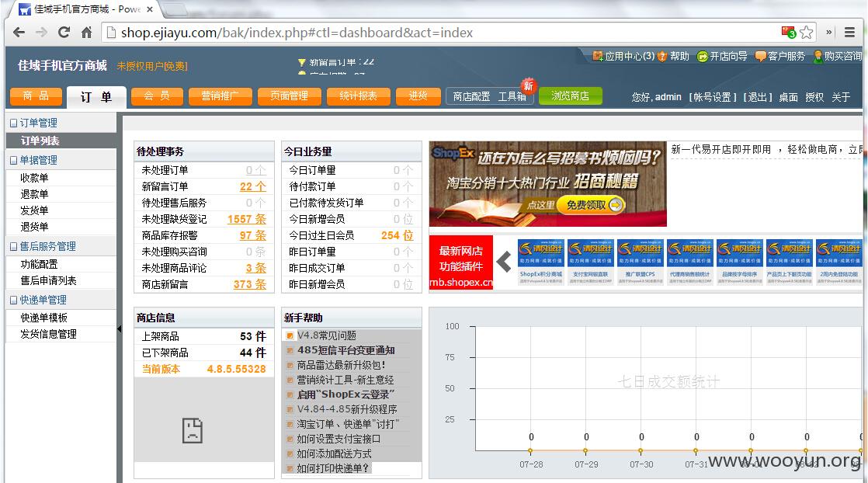Open 发货信息管理 in the sidebar
868x483 pixels.
pyautogui.click(x=48, y=334)
